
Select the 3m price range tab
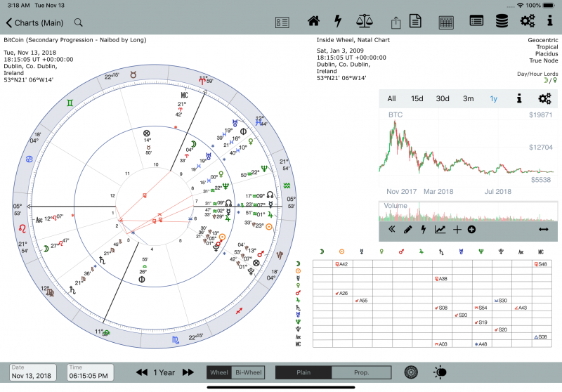tap(469, 98)
